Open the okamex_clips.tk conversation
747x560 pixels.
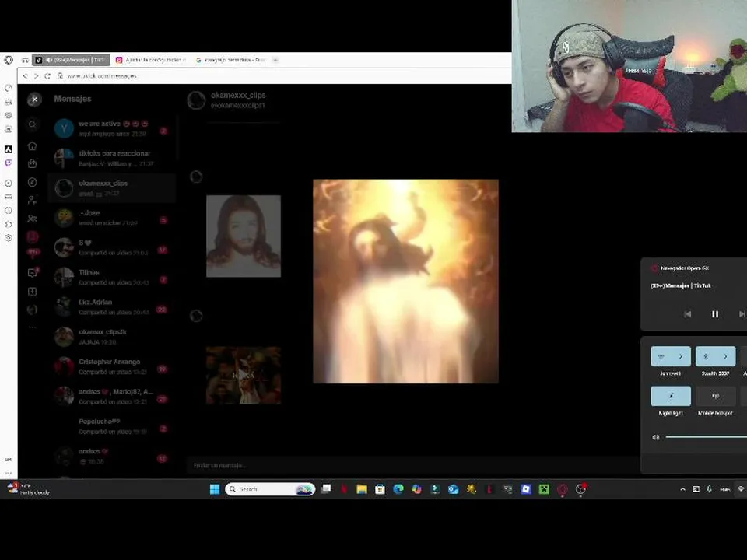coord(111,337)
